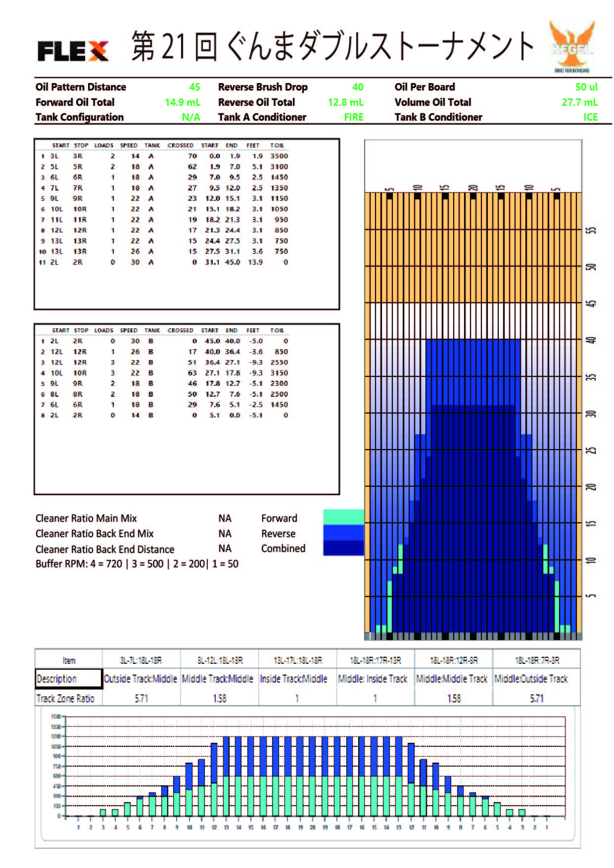Viewport: 614px width, 868px height.
Task: Click the T.OIL value 1350
Action: 279,188
